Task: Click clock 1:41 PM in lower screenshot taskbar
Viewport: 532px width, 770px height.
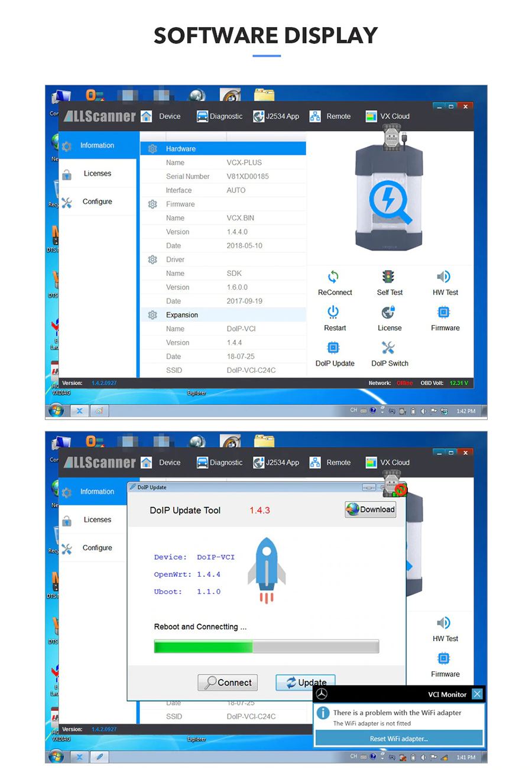Action: [x=466, y=756]
